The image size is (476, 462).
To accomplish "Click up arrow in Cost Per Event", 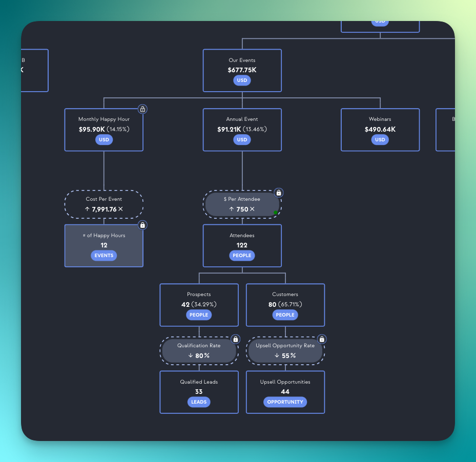I will [x=87, y=209].
